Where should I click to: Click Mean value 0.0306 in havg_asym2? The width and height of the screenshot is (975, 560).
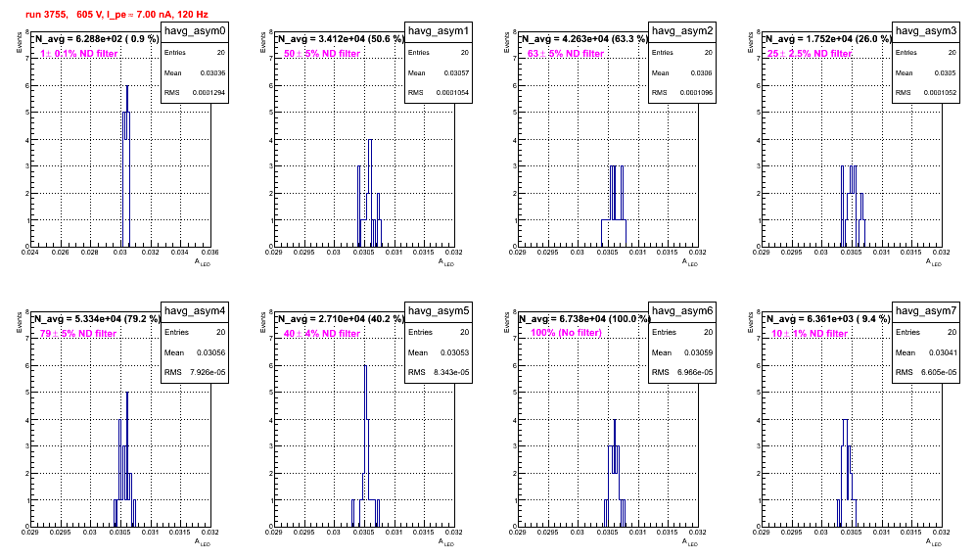point(702,72)
